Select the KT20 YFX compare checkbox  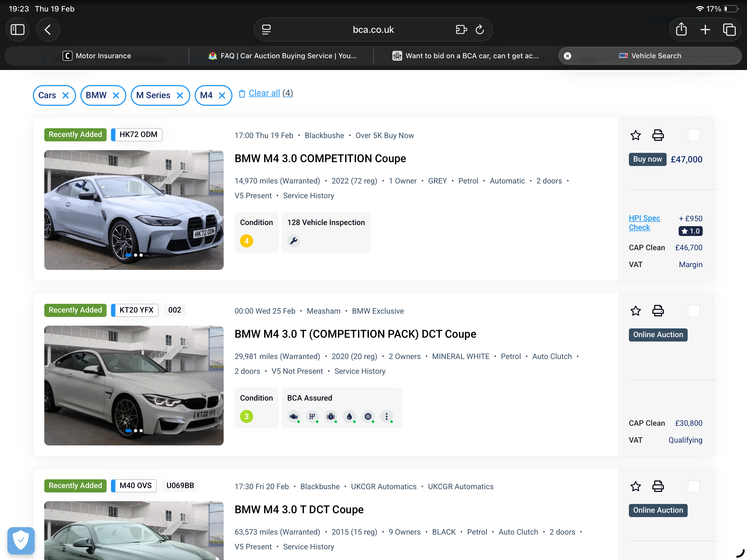tap(694, 311)
